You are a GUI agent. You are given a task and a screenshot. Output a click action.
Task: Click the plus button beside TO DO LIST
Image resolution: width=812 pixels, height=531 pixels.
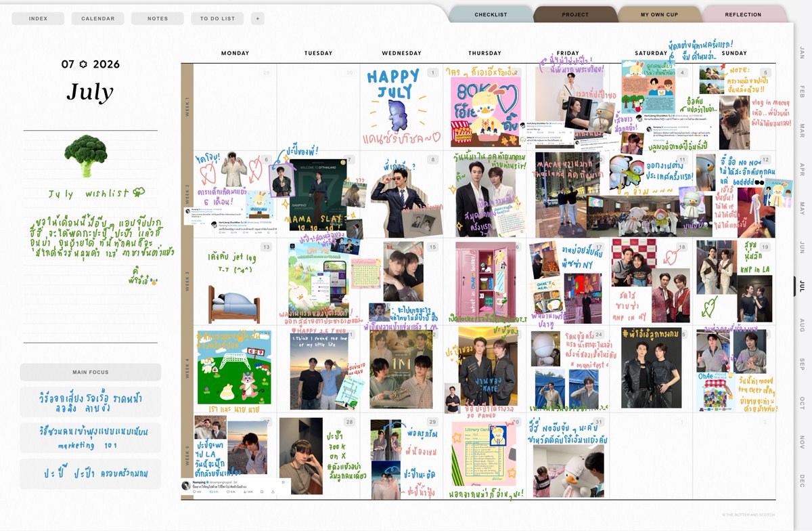tap(256, 18)
